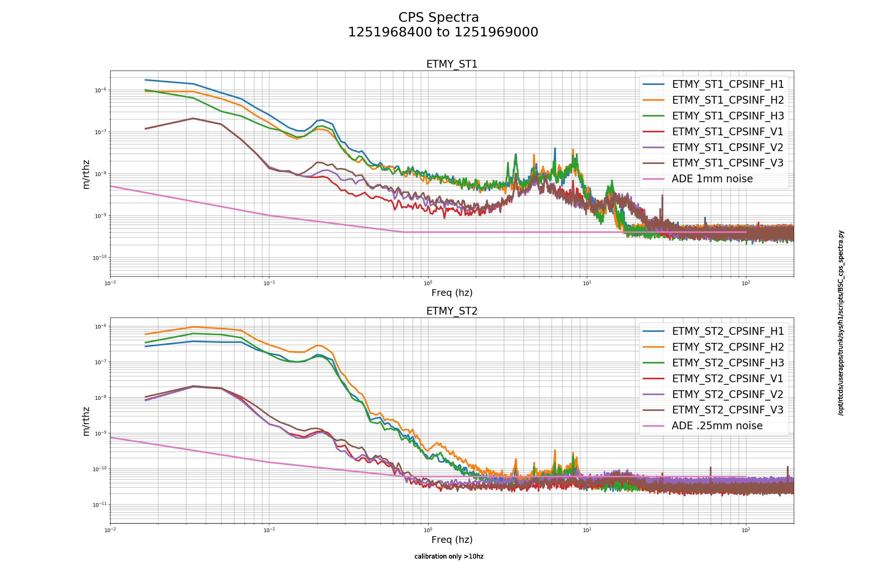Click the 10⁻⁷ y-axis tick of the ETMY_ST1 plot
This screenshot has height=588, width=882.
[100, 132]
